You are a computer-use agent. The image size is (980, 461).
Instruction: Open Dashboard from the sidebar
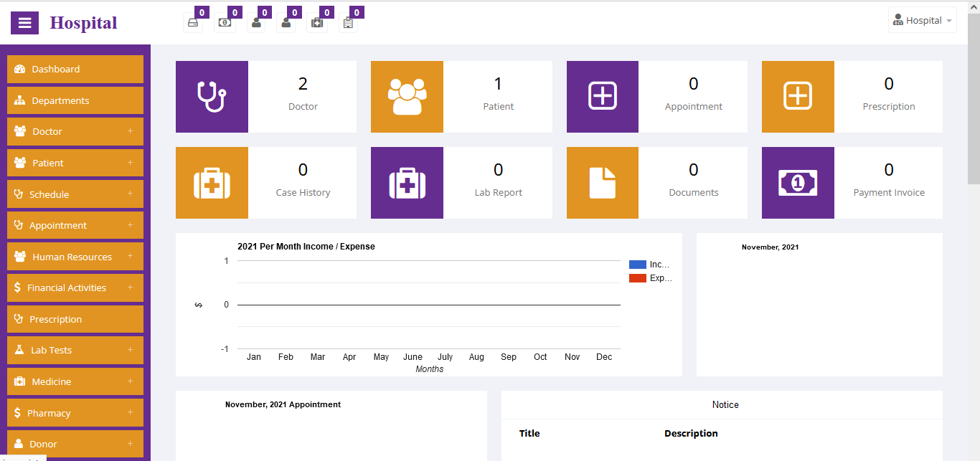tap(75, 69)
